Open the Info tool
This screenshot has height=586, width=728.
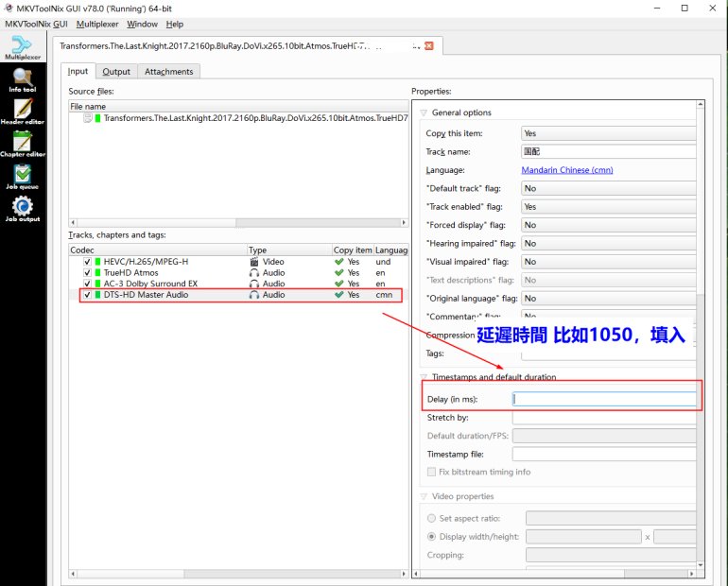click(23, 80)
